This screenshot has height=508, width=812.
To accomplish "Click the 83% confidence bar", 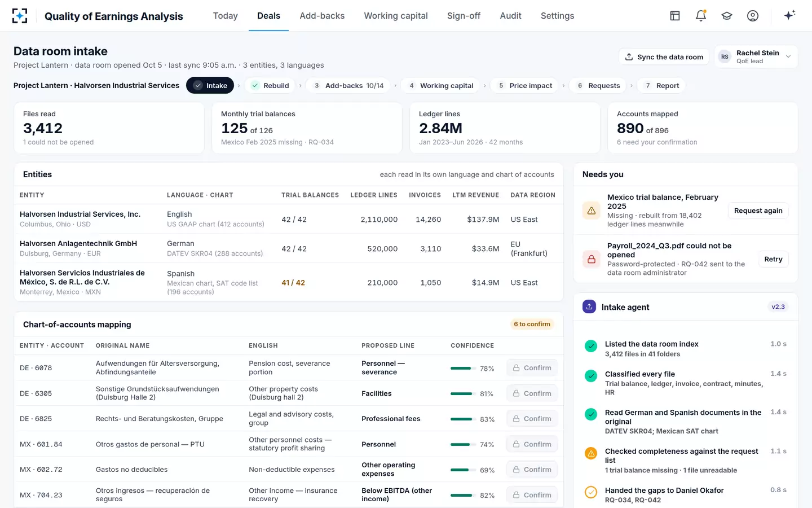I will click(462, 419).
